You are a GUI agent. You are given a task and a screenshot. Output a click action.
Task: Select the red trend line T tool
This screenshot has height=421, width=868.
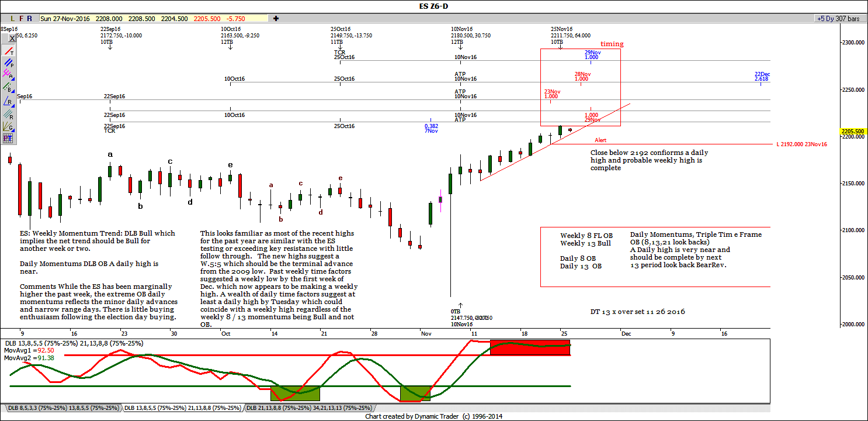point(8,51)
